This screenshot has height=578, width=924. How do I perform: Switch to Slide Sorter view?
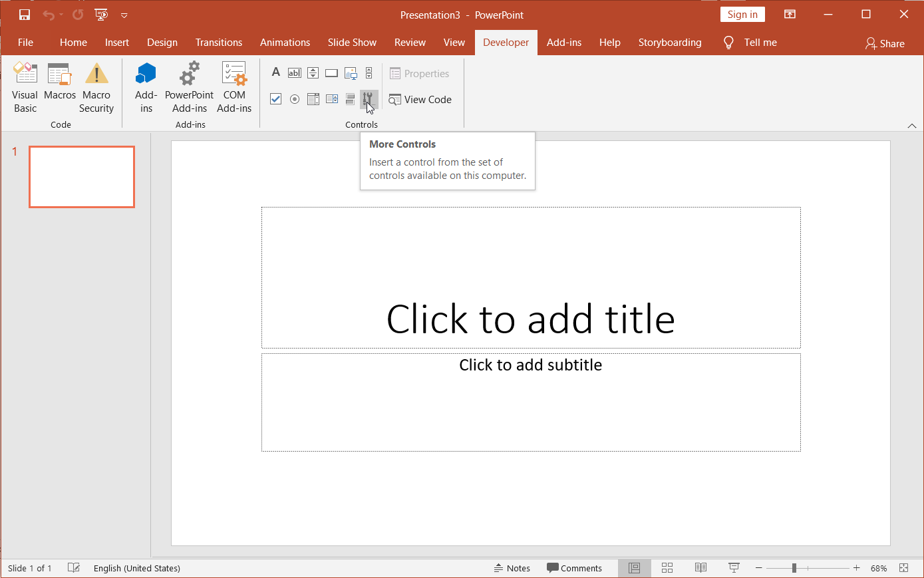coord(667,568)
